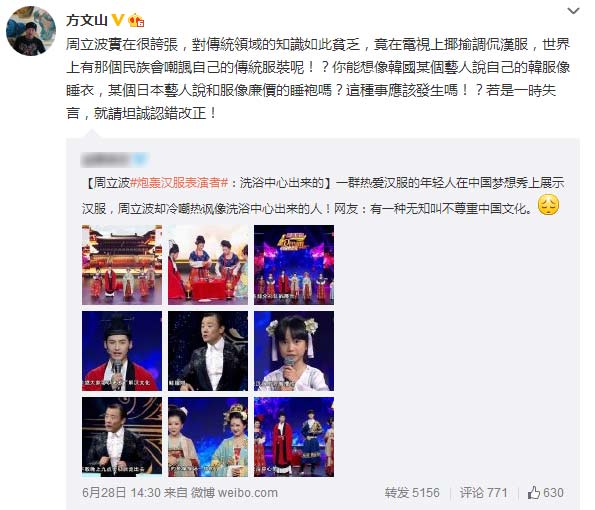Open the girl with flower hairpins thumbnail

point(294,351)
